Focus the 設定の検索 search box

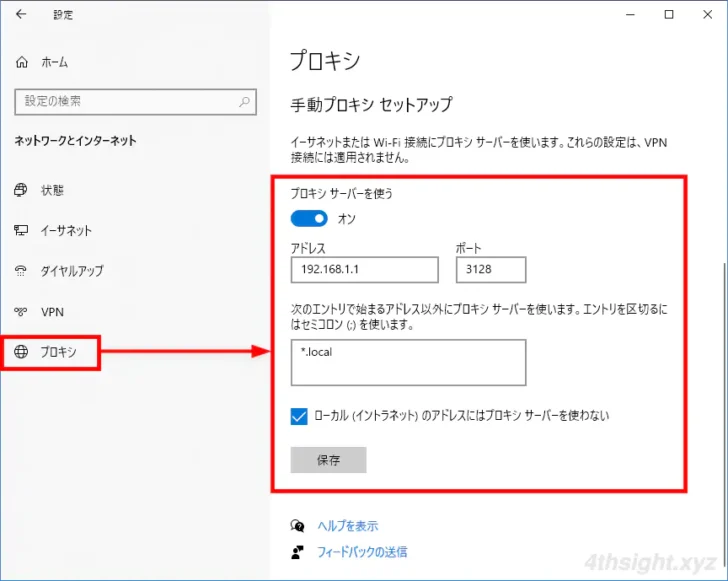pyautogui.click(x=136, y=102)
